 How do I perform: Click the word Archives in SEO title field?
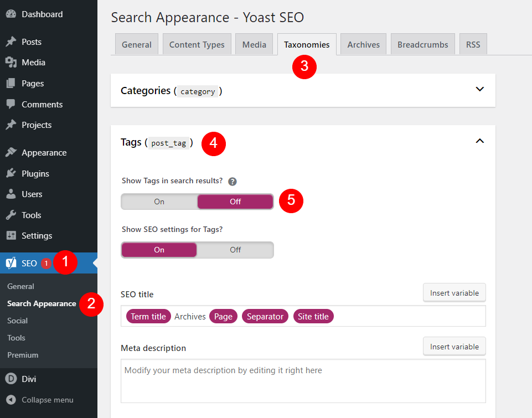[x=190, y=317]
